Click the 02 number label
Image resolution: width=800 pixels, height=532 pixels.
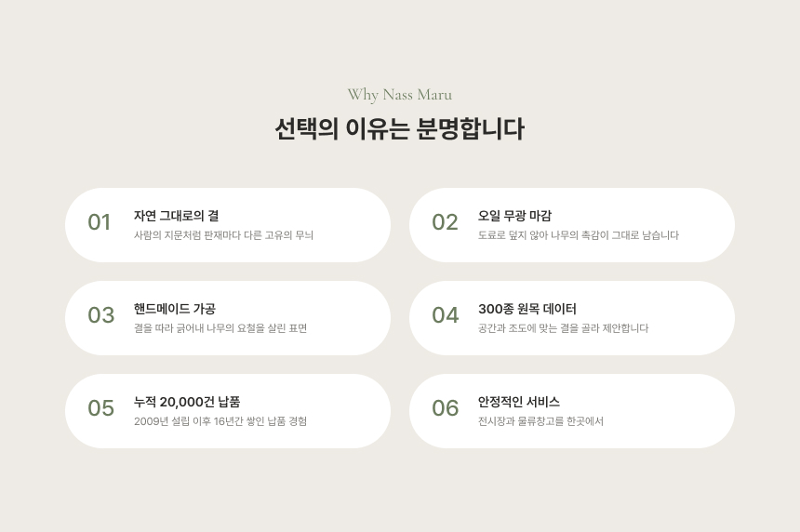tap(445, 222)
